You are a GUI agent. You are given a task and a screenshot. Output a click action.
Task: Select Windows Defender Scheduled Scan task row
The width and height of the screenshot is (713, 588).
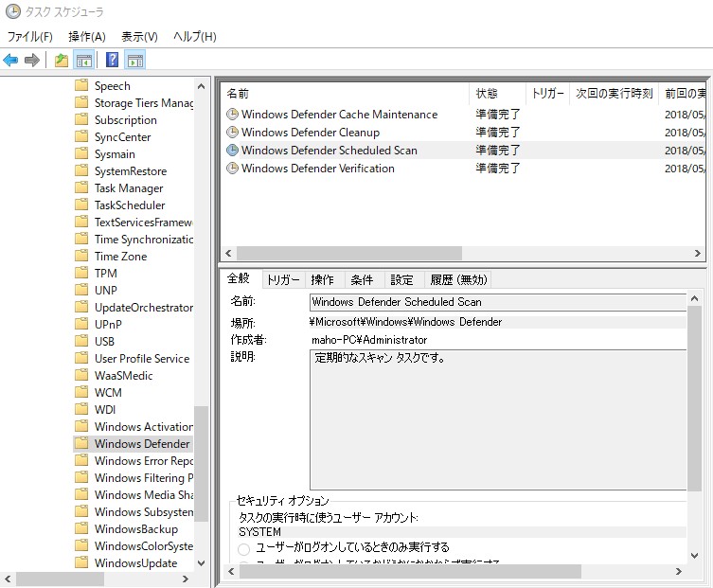tap(464, 150)
